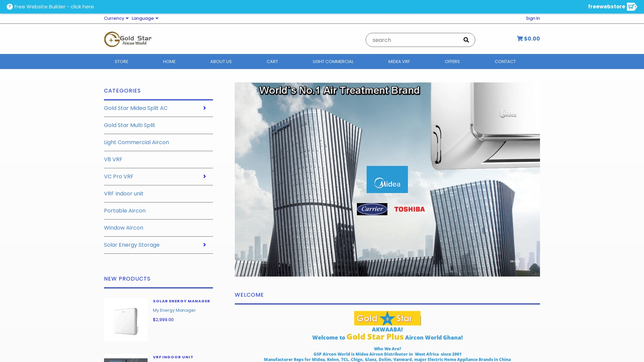Open the Language dropdown
This screenshot has height=362, width=644.
[145, 18]
